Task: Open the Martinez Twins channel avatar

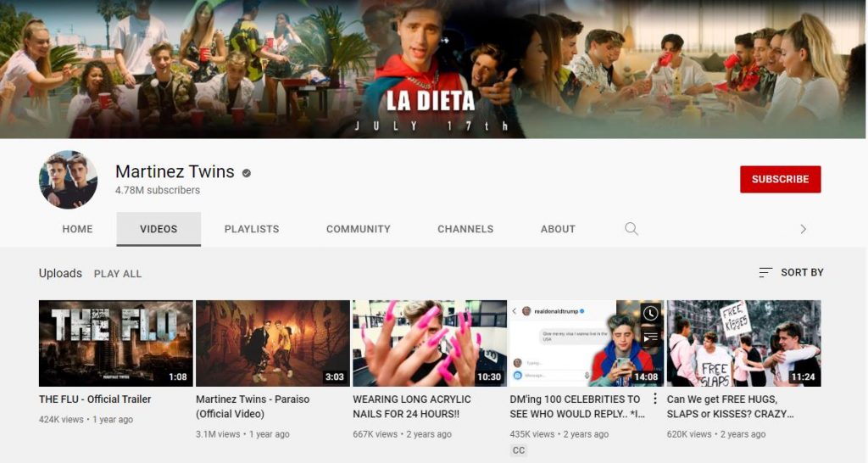Action: pyautogui.click(x=68, y=180)
